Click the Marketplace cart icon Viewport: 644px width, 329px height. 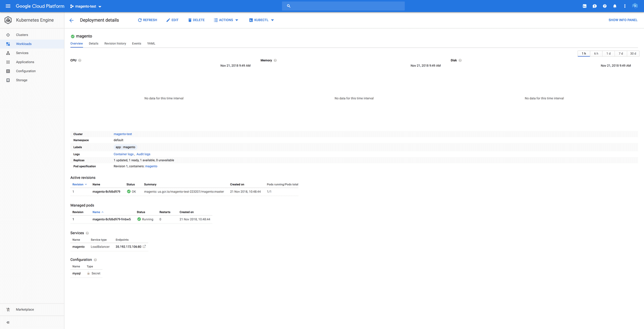point(8,310)
